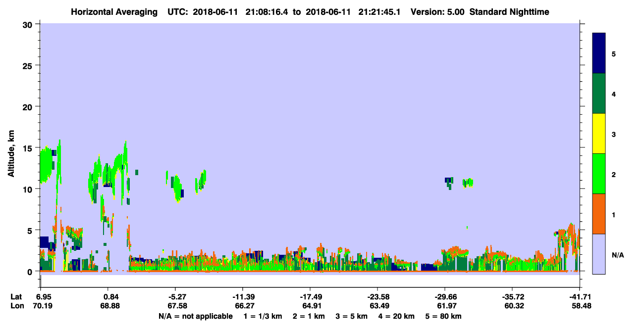Click the end time '21:21:45.1' in title
The height and width of the screenshot is (330, 644).
click(379, 12)
